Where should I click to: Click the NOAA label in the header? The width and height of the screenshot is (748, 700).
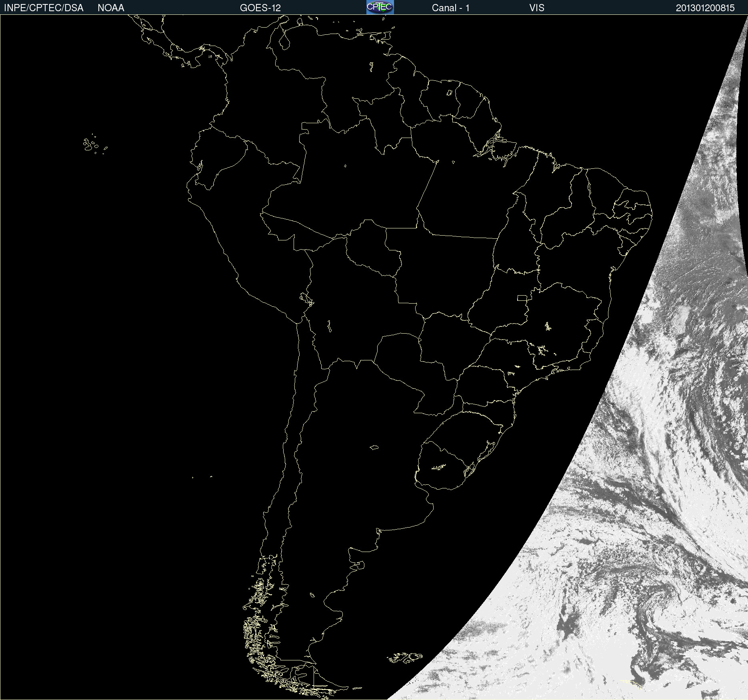[111, 8]
